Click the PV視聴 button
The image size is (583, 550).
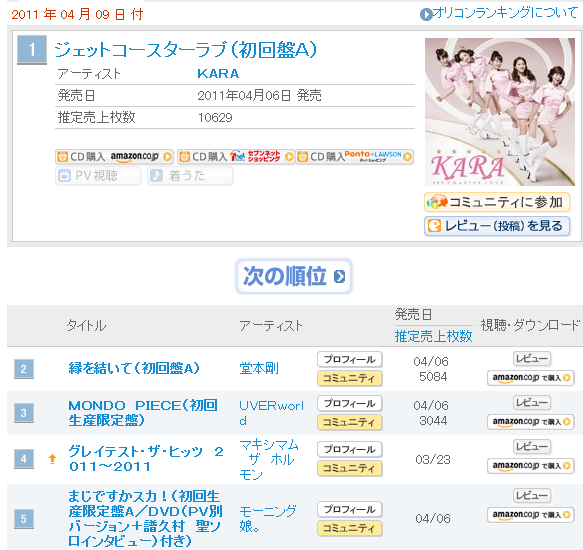pos(98,176)
